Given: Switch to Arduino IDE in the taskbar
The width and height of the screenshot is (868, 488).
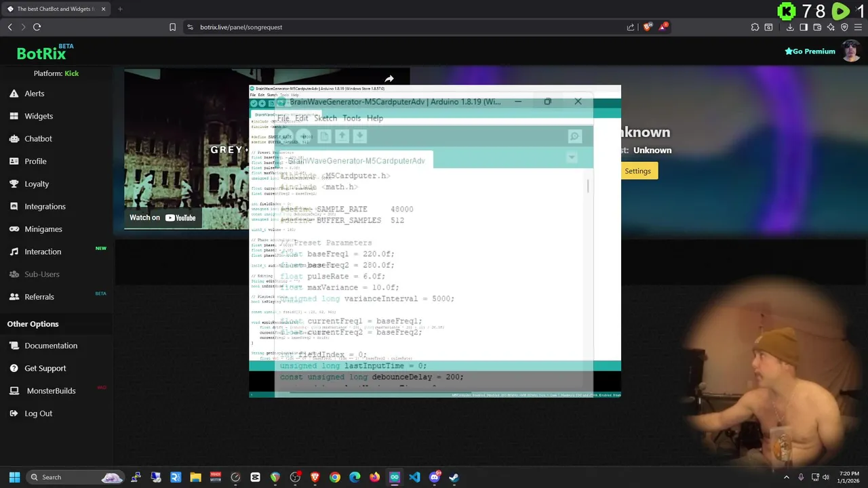Looking at the screenshot, I should 395,477.
